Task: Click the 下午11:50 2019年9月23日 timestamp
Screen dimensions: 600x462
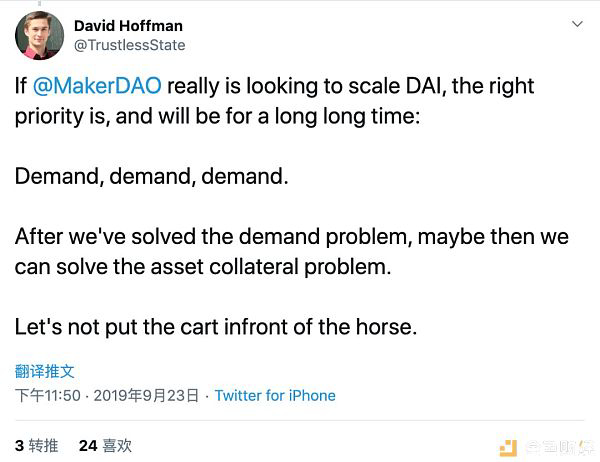Action: [107, 395]
